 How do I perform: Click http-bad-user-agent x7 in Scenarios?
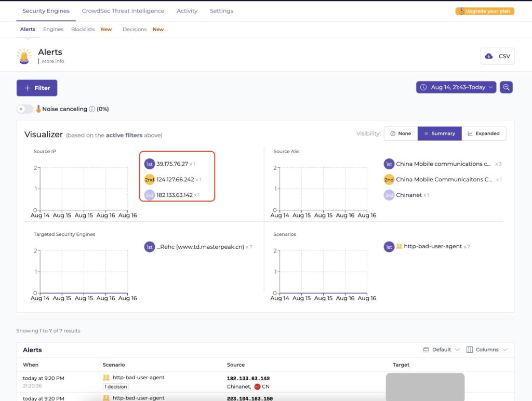tap(433, 246)
